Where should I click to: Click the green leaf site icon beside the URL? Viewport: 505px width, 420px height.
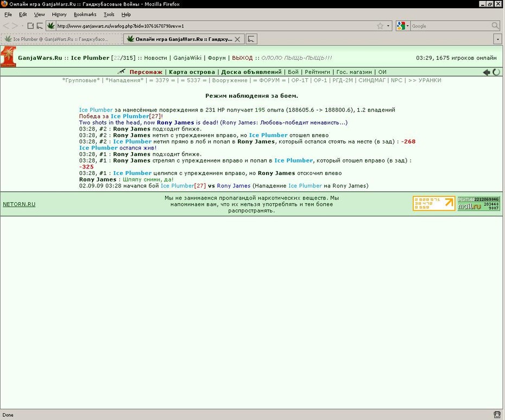[x=50, y=26]
